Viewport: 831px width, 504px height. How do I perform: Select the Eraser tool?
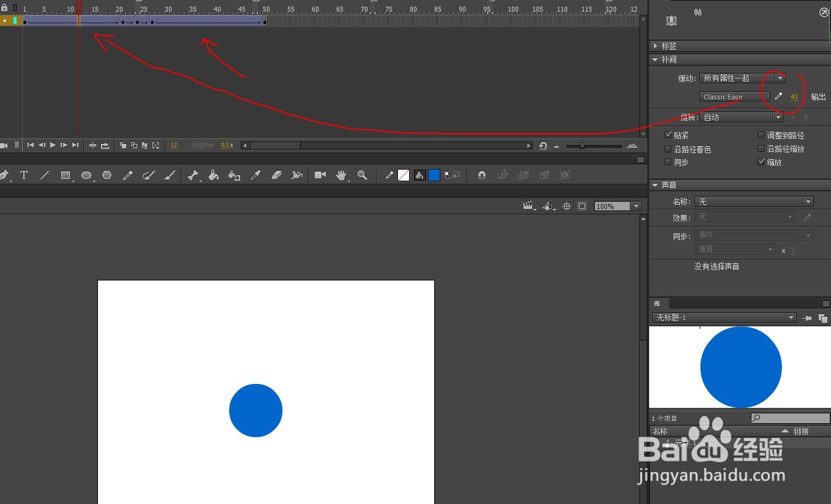pos(276,175)
